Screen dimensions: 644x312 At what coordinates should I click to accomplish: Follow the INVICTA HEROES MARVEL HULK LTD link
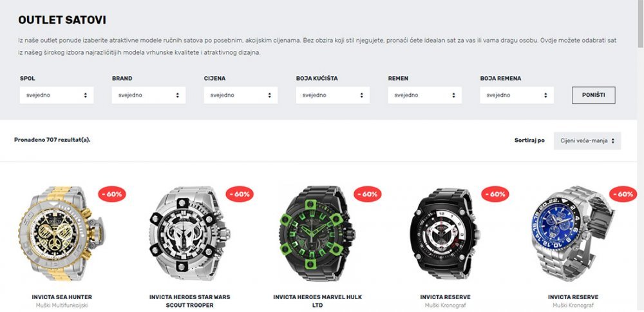pyautogui.click(x=317, y=301)
